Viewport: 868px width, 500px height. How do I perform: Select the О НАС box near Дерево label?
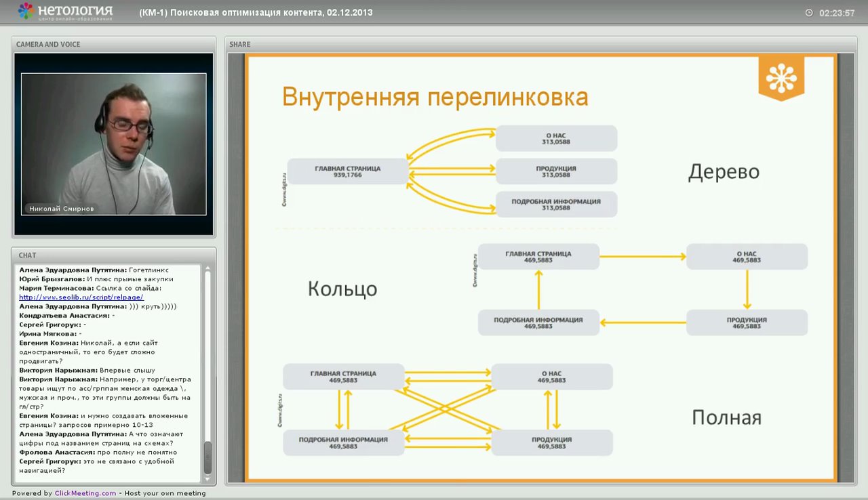coord(557,138)
